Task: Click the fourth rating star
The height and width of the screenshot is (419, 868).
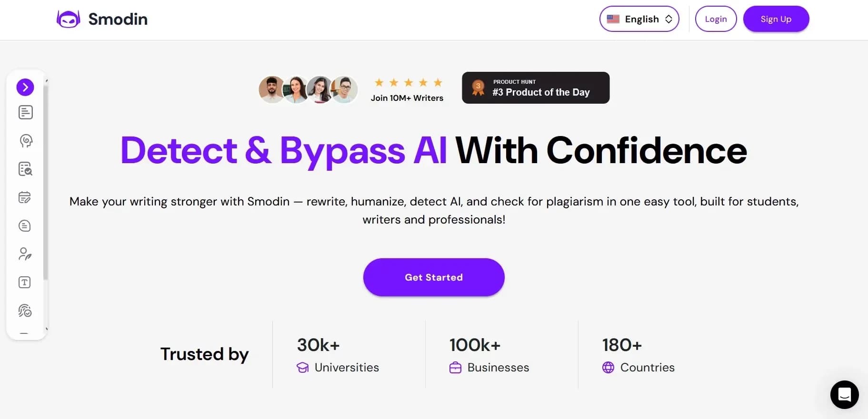Action: (x=423, y=82)
